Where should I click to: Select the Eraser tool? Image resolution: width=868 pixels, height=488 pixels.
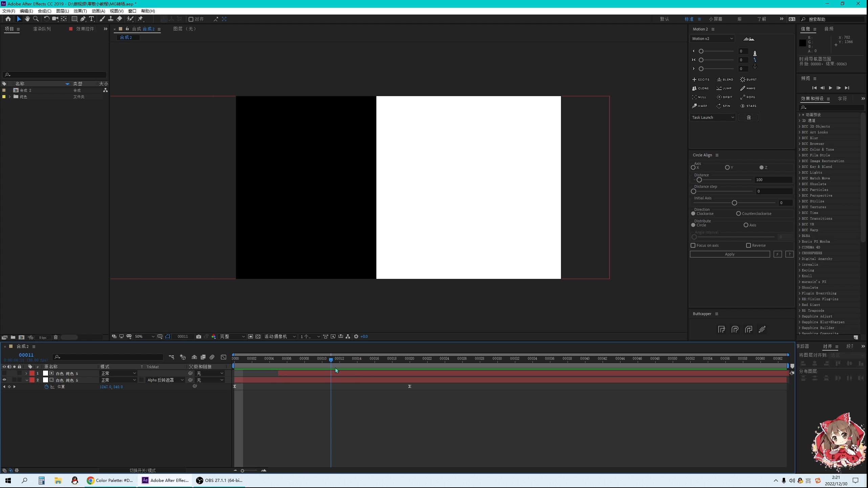pyautogui.click(x=119, y=19)
